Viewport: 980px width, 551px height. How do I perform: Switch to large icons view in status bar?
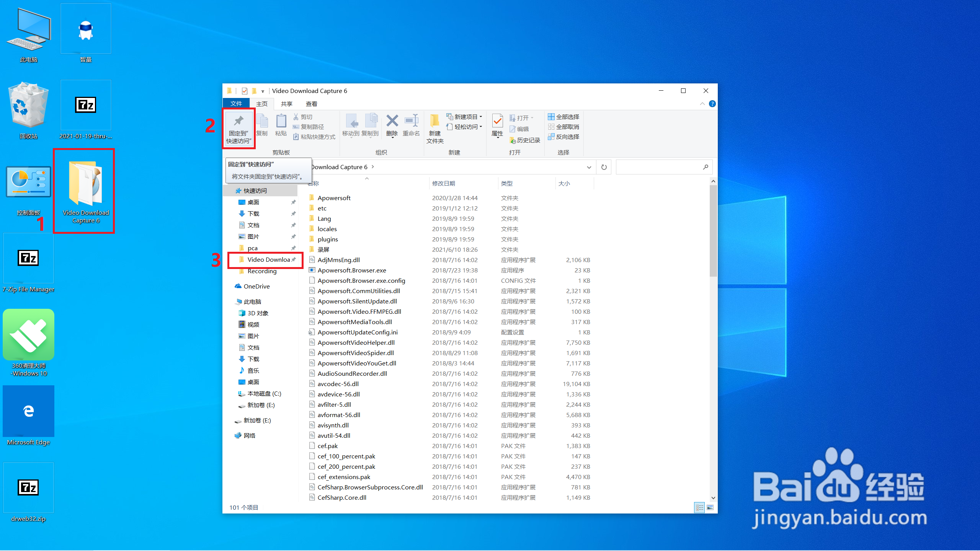[x=710, y=507]
